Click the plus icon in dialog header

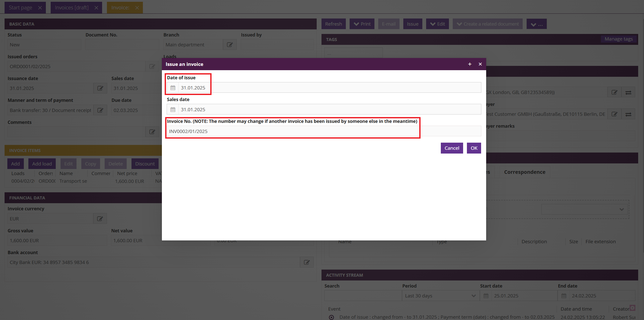(x=470, y=64)
